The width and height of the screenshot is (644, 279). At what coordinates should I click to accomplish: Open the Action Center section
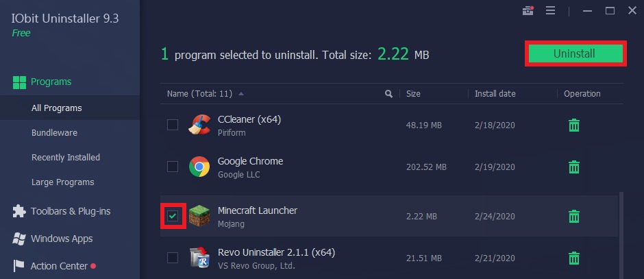(x=54, y=266)
